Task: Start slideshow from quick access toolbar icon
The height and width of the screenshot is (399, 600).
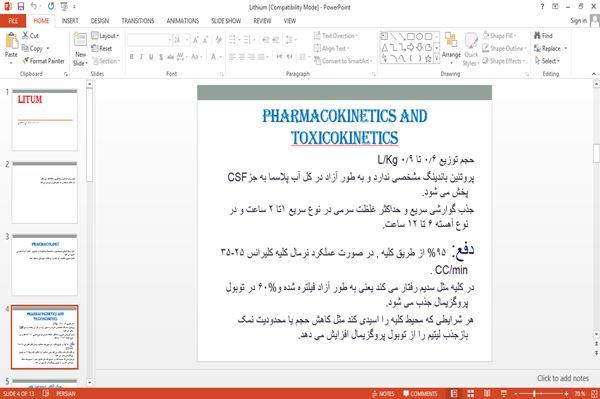Action: (64, 7)
